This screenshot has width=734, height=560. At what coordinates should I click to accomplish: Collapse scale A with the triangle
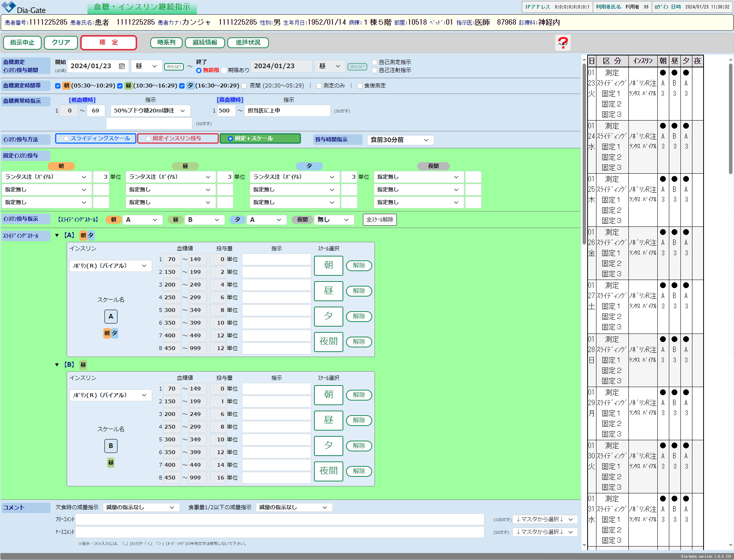pos(57,235)
